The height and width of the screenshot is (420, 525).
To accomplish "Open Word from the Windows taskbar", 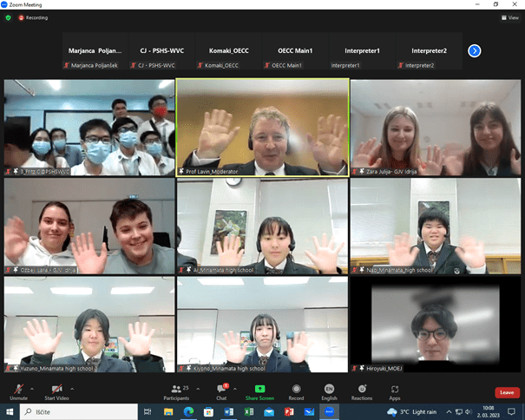I will pyautogui.click(x=229, y=411).
